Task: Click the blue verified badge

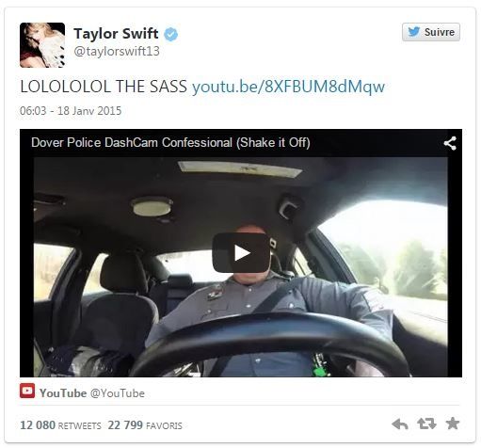Action: 171,34
